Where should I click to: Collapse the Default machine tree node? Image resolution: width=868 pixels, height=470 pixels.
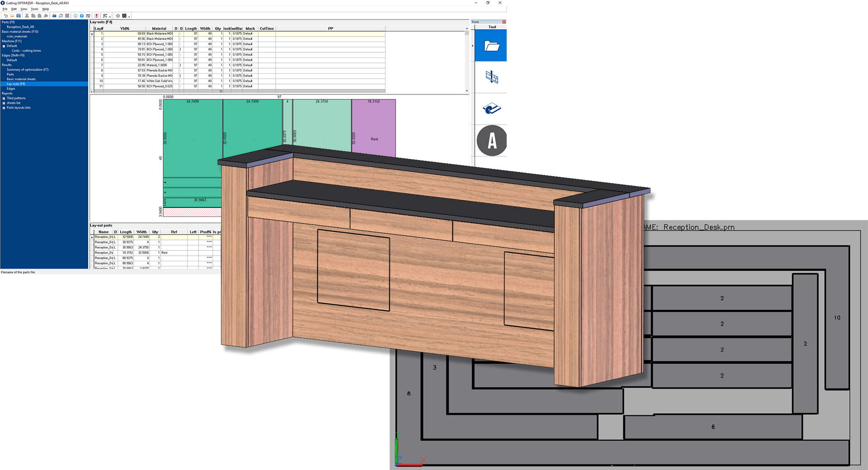(x=4, y=46)
